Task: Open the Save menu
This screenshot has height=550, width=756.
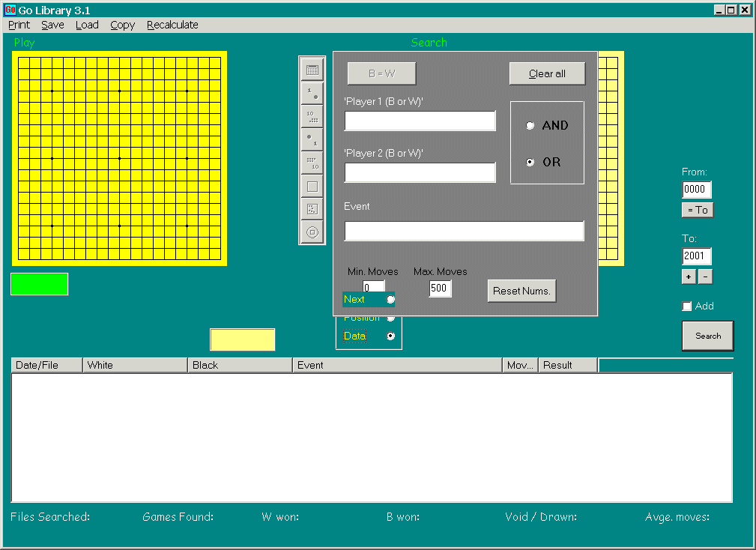Action: pos(52,25)
